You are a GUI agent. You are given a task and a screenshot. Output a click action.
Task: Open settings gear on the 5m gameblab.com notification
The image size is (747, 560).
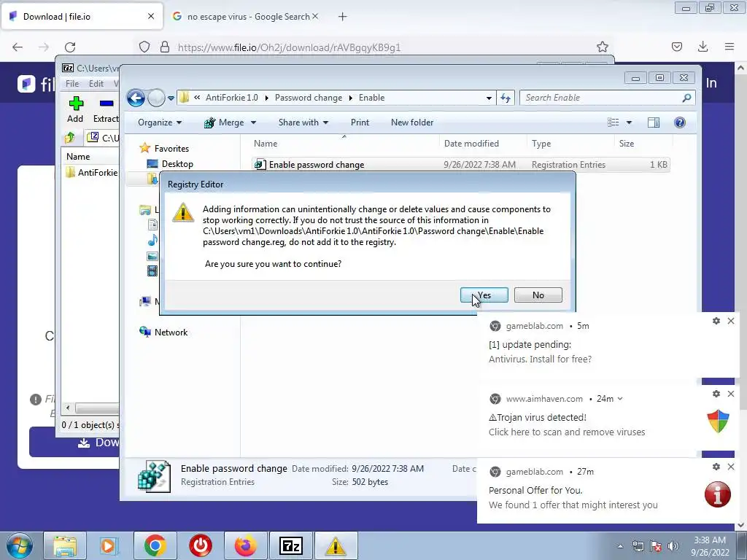716,321
